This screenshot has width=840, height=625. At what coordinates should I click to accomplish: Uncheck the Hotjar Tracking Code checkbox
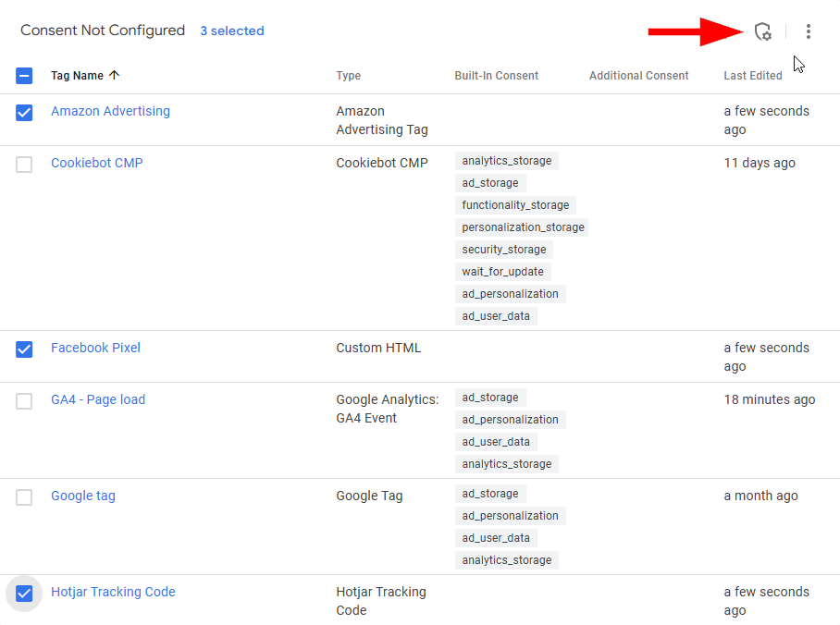tap(24, 594)
